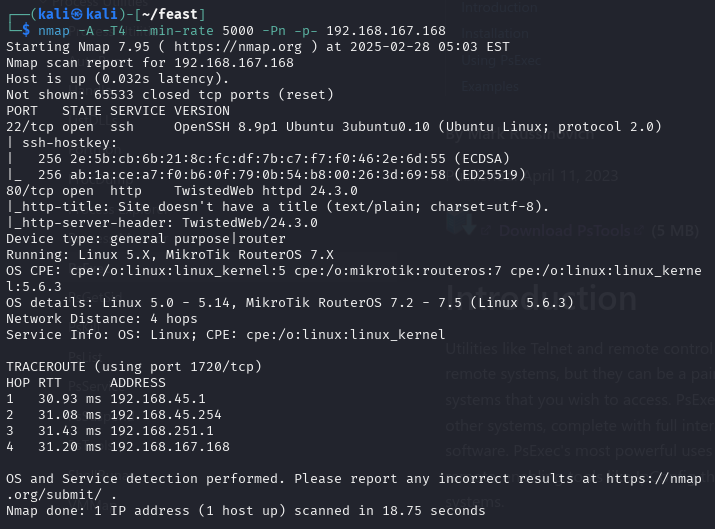Click the faint Download PsTools link
This screenshot has height=529, width=715.
pos(565,231)
